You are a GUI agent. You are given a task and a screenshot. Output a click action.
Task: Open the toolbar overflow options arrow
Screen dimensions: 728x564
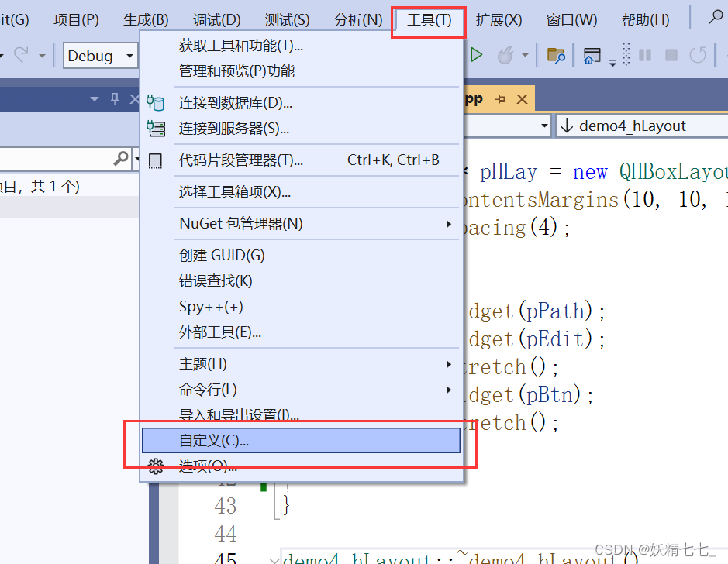click(612, 62)
